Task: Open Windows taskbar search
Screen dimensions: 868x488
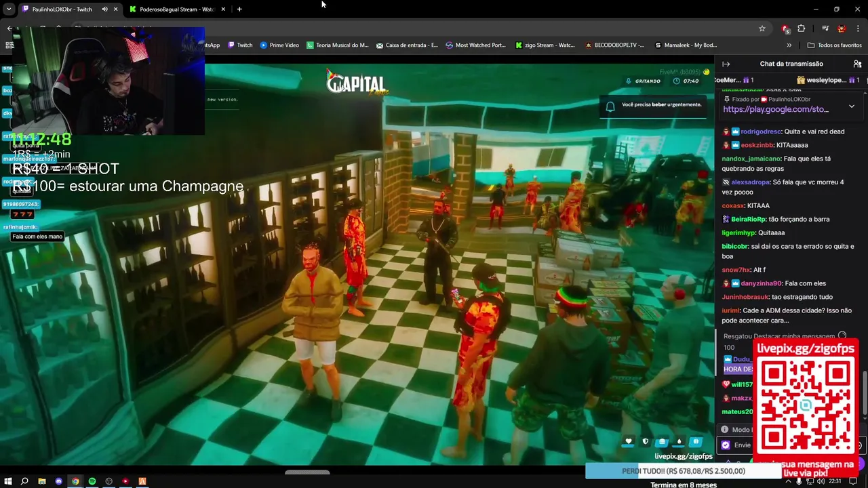Action: (24, 481)
